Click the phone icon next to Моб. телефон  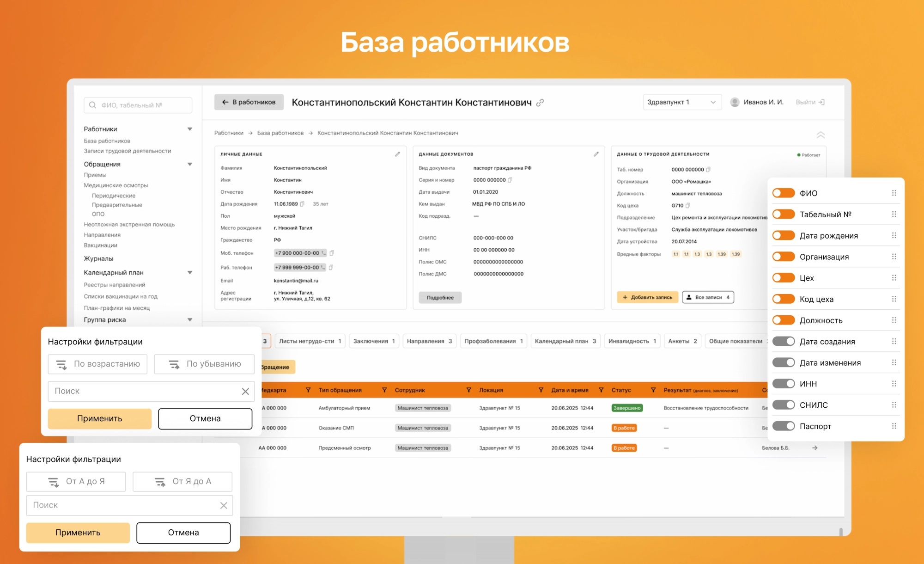pyautogui.click(x=324, y=253)
